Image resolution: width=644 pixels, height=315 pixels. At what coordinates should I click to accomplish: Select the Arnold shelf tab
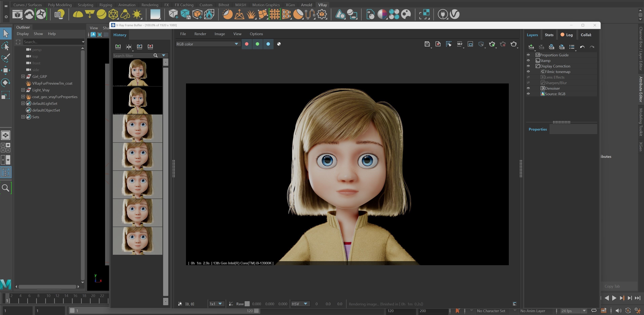click(306, 5)
